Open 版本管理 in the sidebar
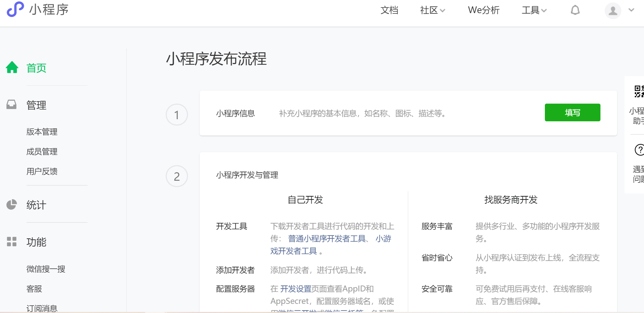The width and height of the screenshot is (644, 313). pos(42,132)
